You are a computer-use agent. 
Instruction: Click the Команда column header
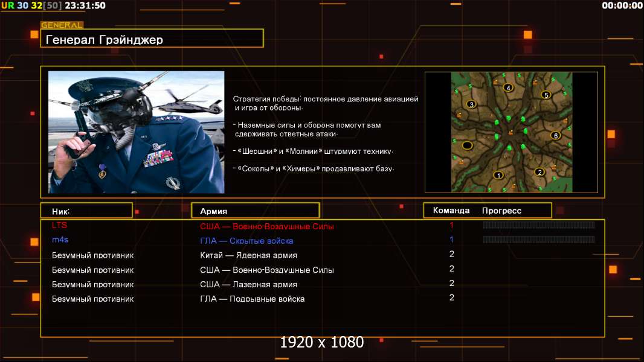pos(451,211)
